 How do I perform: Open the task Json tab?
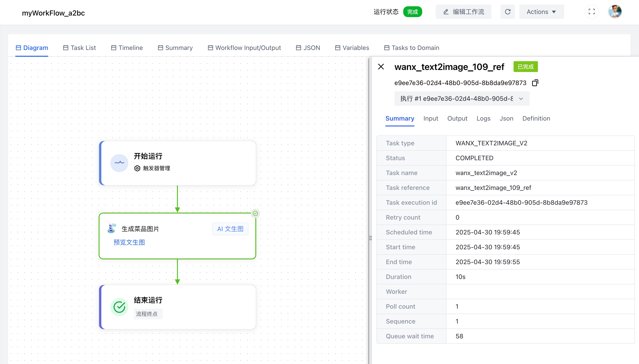tap(506, 119)
